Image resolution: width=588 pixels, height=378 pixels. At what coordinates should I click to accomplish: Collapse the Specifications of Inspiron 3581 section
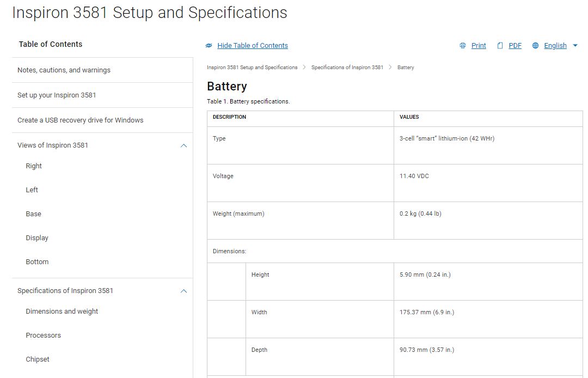(x=184, y=291)
